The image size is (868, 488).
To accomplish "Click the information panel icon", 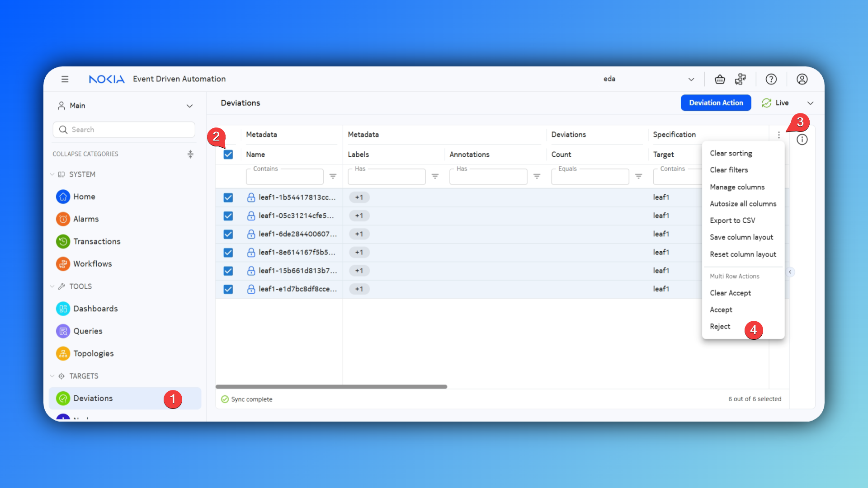I will 802,140.
